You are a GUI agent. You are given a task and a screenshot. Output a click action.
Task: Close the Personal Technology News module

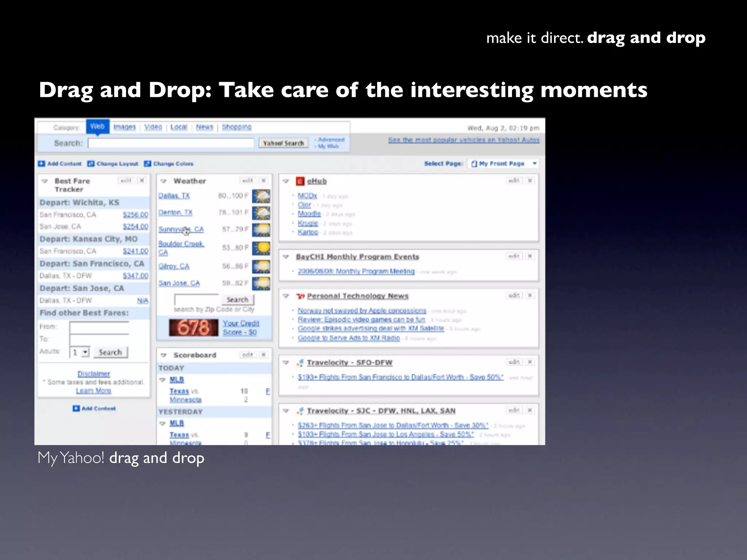pos(530,295)
